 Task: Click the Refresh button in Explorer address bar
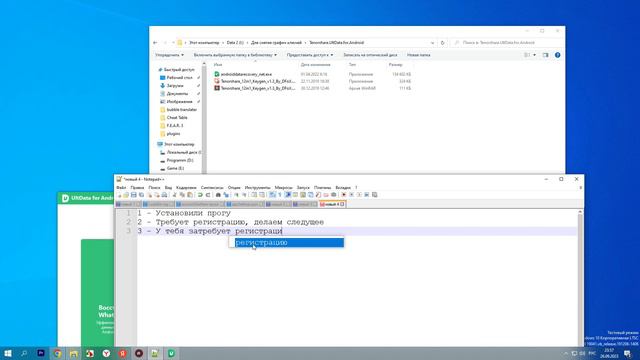(442, 42)
